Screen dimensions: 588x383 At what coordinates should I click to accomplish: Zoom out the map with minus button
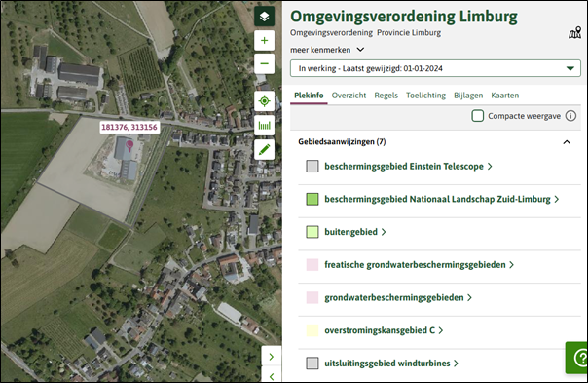[265, 63]
